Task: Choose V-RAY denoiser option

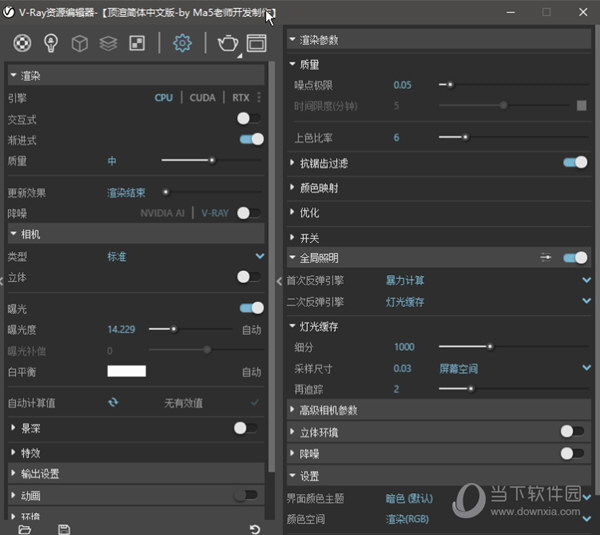Action: (215, 213)
